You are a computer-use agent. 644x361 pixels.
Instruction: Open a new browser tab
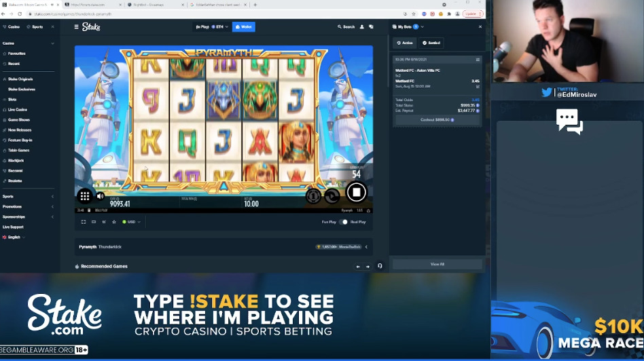tap(255, 5)
